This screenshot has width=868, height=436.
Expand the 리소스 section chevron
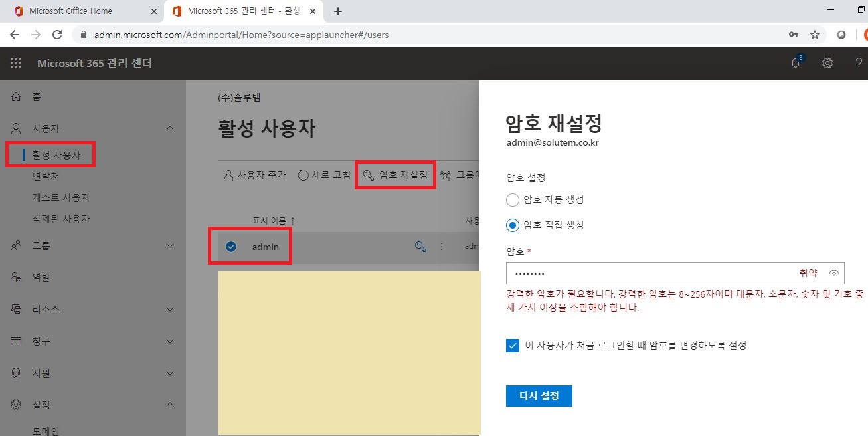click(170, 309)
